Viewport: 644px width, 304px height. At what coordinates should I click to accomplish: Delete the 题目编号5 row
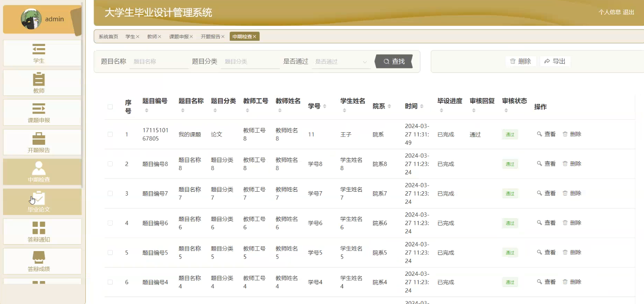[x=572, y=252]
